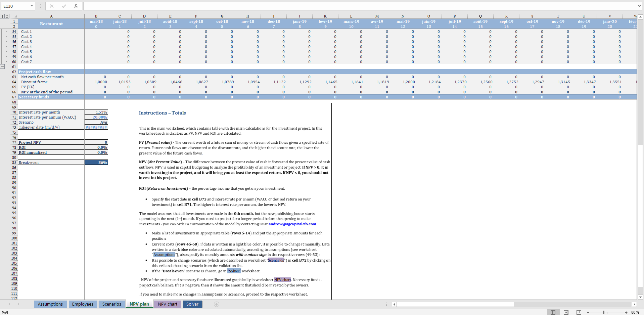Select the "Net cash flow per month" label
The image size is (644, 315).
click(x=51, y=77)
